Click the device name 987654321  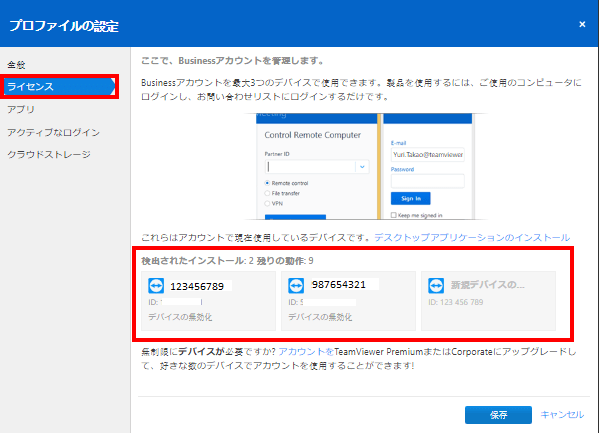[x=339, y=284]
